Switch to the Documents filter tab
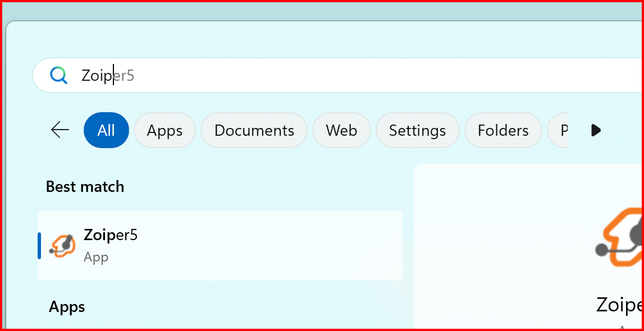 pos(254,130)
